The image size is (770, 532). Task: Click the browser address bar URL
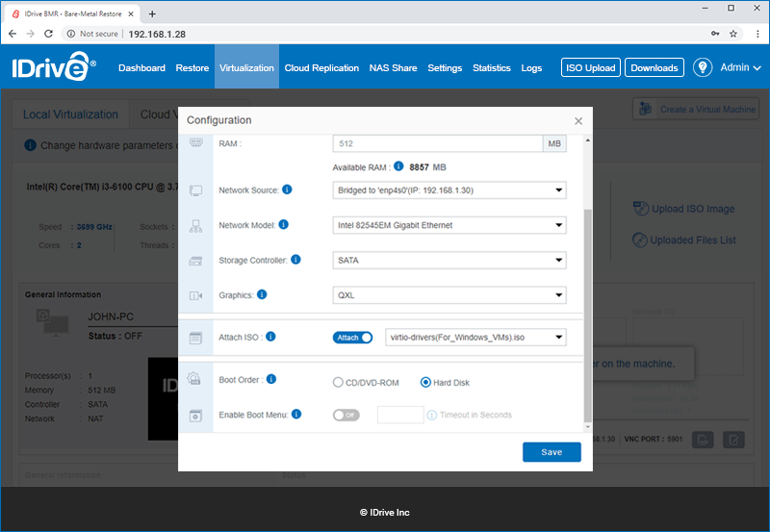[x=157, y=34]
